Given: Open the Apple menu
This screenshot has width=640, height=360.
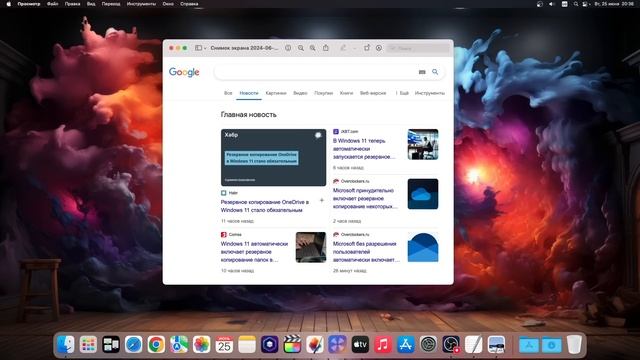Looking at the screenshot, I should 9,4.
